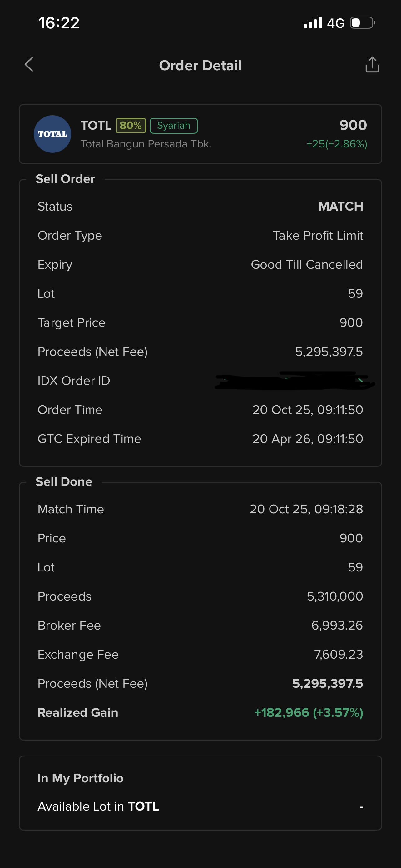
Task: Tap the Realized Gain amount
Action: (x=309, y=713)
